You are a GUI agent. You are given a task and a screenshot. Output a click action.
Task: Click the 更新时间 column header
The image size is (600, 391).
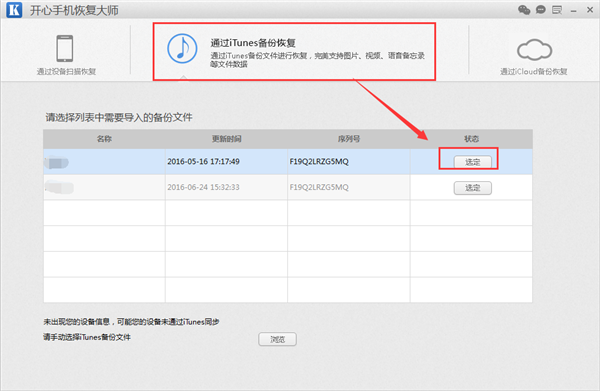(x=227, y=139)
